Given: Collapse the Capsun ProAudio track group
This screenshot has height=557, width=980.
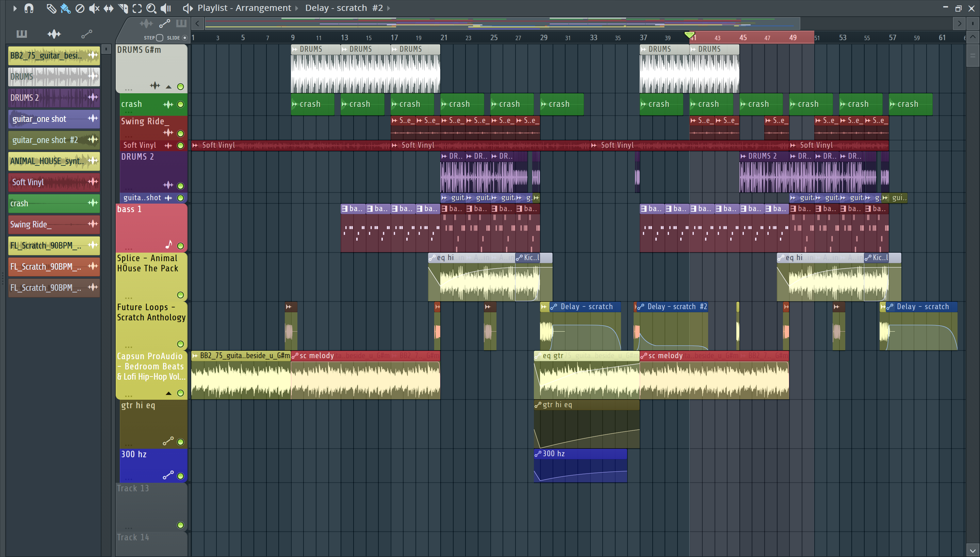Looking at the screenshot, I should (x=168, y=393).
